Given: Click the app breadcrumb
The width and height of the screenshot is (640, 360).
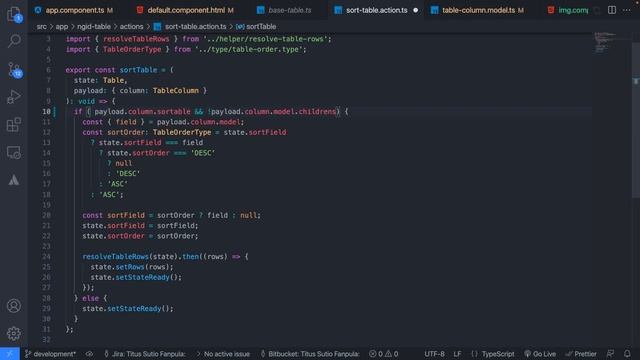Looking at the screenshot, I should [62, 27].
